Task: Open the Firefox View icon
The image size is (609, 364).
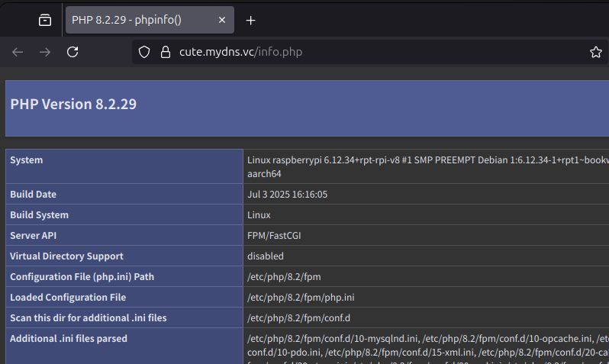Action: tap(45, 20)
